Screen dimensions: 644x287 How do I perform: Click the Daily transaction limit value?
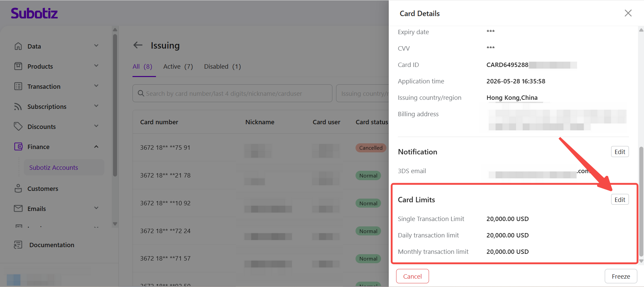click(x=507, y=235)
